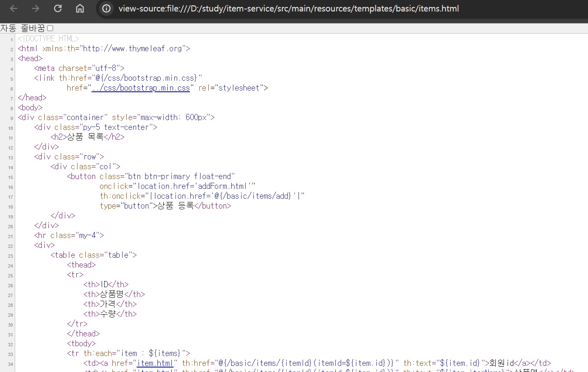The height and width of the screenshot is (372, 588).
Task: Focus the address bar with items.html URL
Action: (289, 9)
